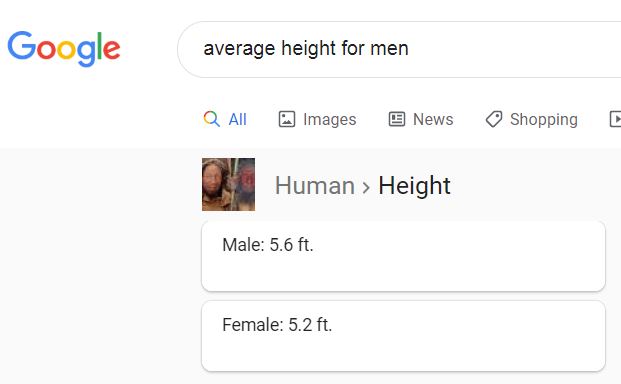Click the cut-off video play icon after Shopping
621x384 pixels.
click(x=615, y=119)
